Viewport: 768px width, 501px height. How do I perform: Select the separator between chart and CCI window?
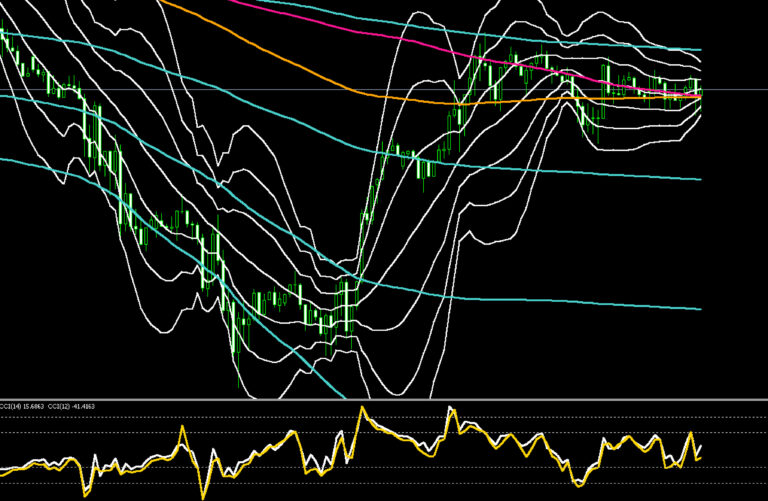[x=384, y=400]
